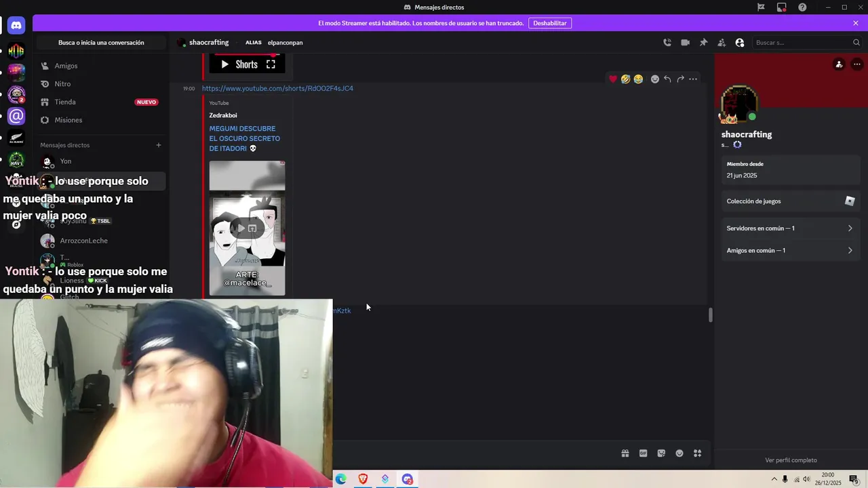This screenshot has width=868, height=488.
Task: Click the Buscar search field
Action: click(807, 43)
